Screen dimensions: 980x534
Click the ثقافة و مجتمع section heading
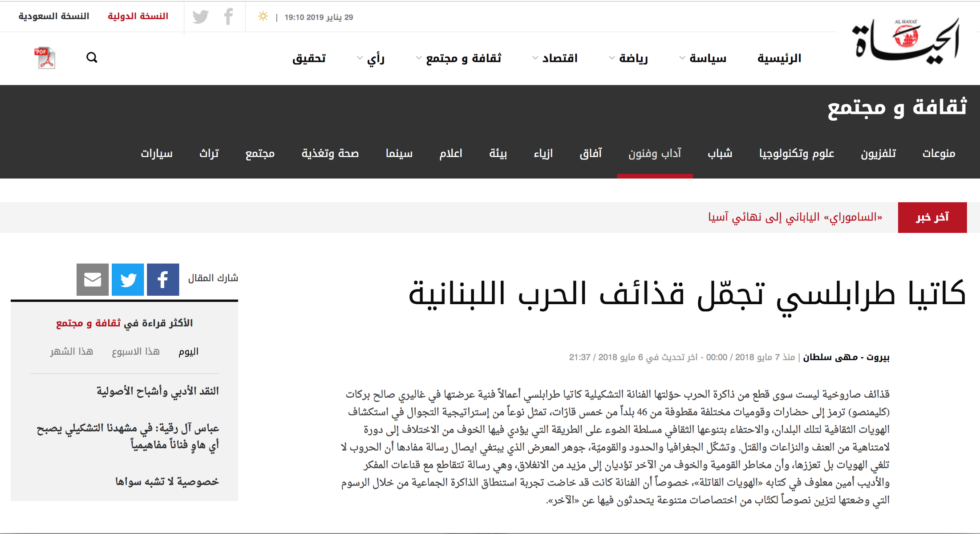(897, 108)
